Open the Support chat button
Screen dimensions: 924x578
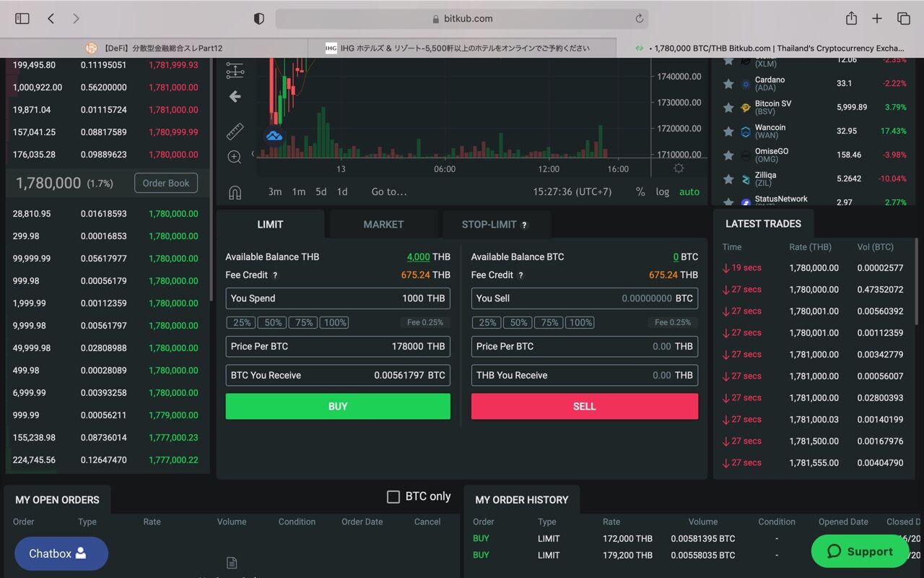pos(860,551)
